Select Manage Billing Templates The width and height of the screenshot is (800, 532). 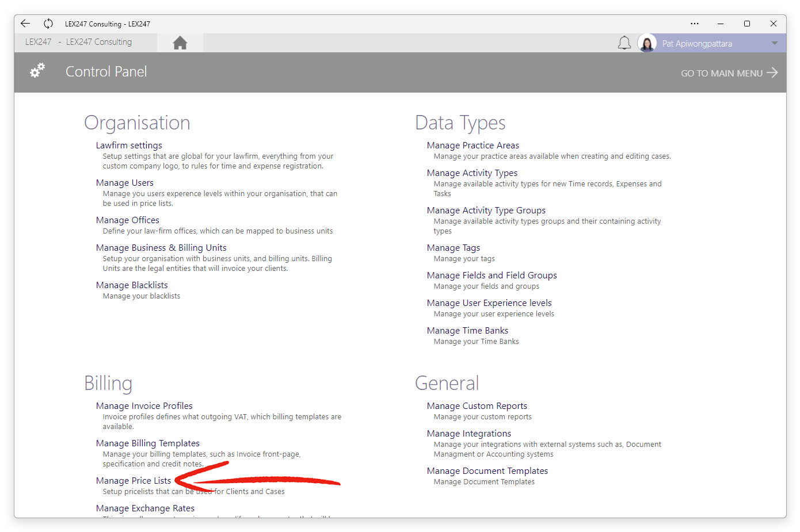click(148, 443)
